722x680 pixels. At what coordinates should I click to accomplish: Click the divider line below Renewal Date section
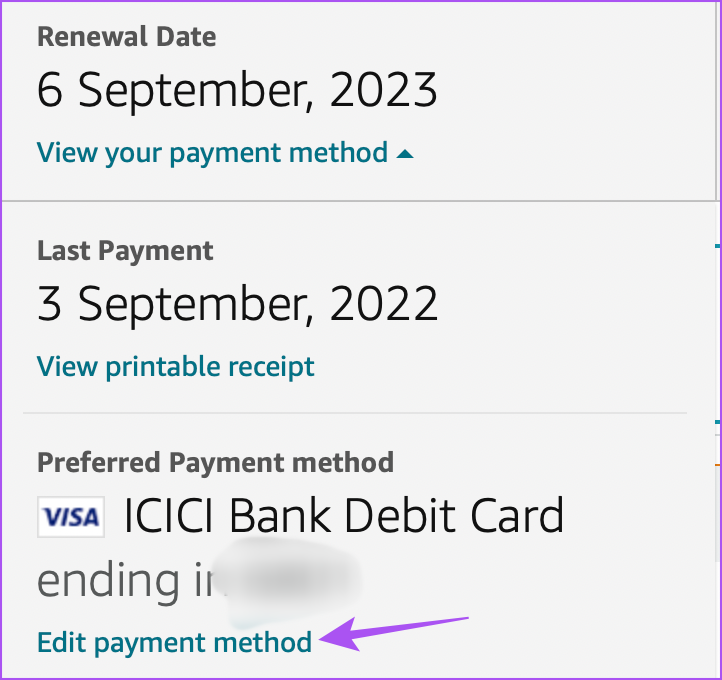359,201
